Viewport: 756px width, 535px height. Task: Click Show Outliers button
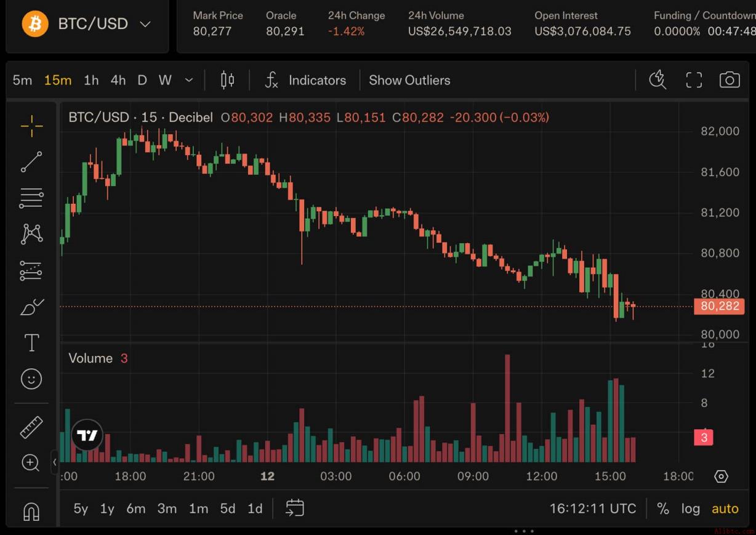pyautogui.click(x=409, y=80)
